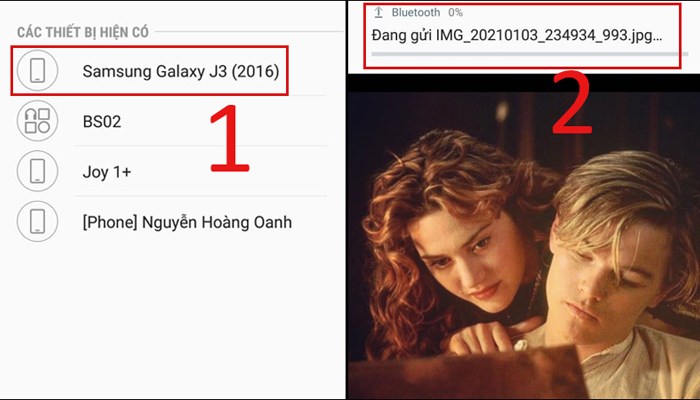Tap empty area below device list
This screenshot has width=700, height=400.
(172, 321)
